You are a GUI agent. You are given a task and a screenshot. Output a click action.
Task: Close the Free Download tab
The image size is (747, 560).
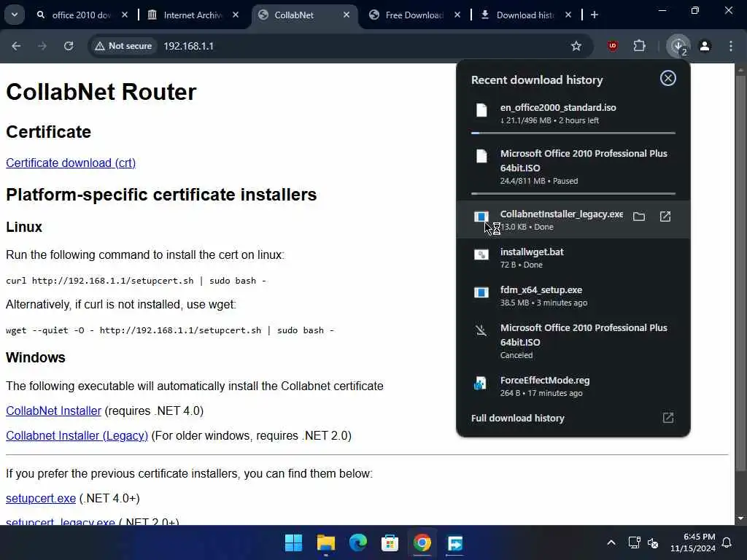457,15
